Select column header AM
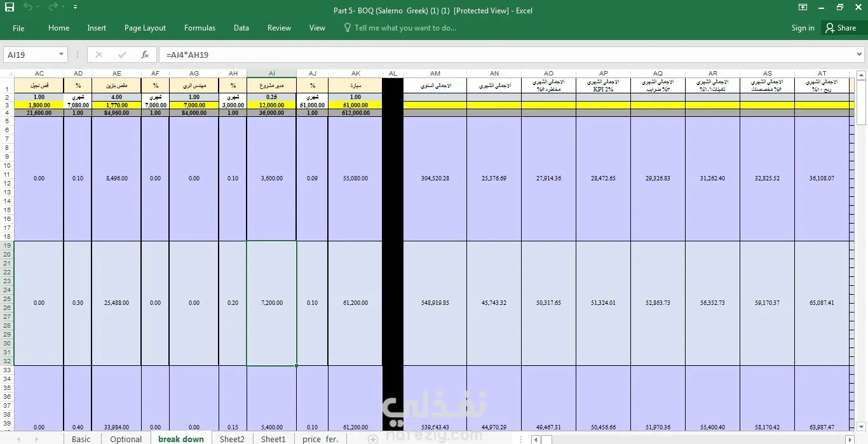 coord(435,74)
